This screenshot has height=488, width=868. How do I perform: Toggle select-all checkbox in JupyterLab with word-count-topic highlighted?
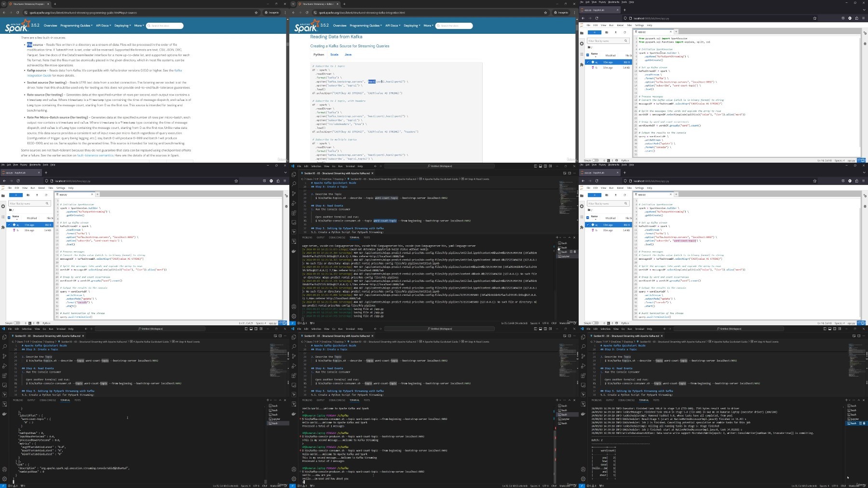tap(587, 218)
